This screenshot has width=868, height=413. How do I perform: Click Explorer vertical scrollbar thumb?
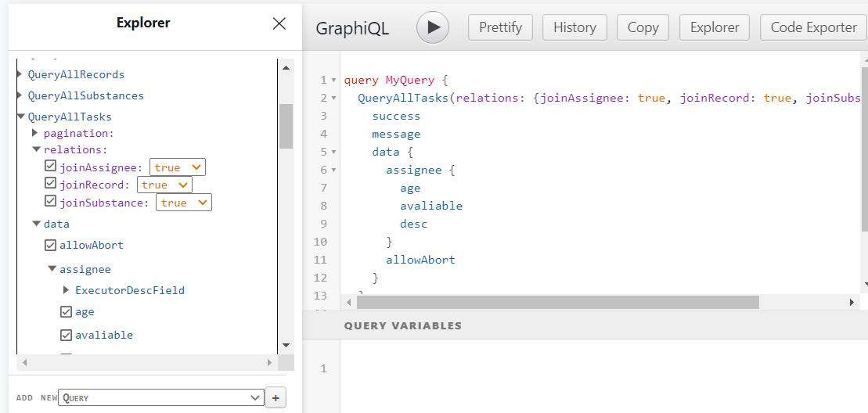coord(286,126)
